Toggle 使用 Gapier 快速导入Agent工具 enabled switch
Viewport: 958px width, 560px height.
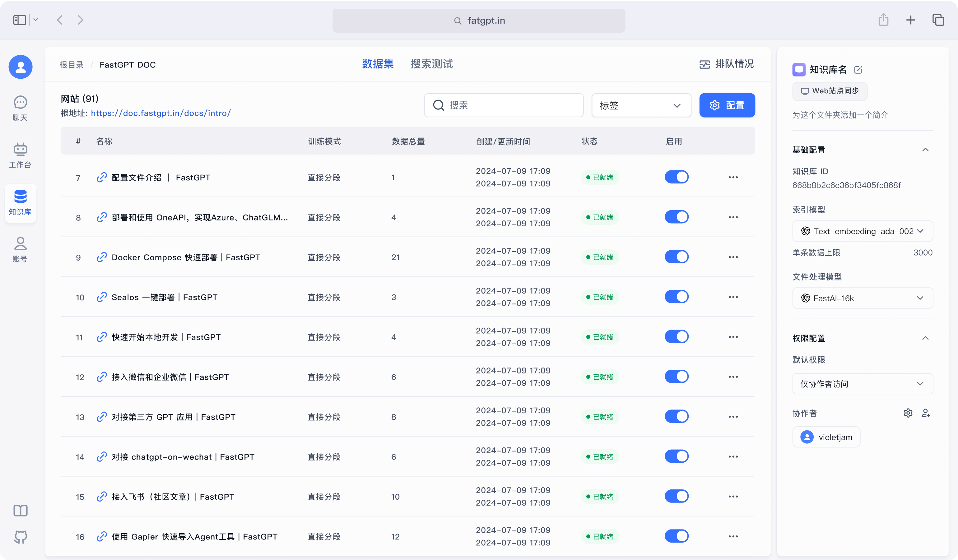677,536
